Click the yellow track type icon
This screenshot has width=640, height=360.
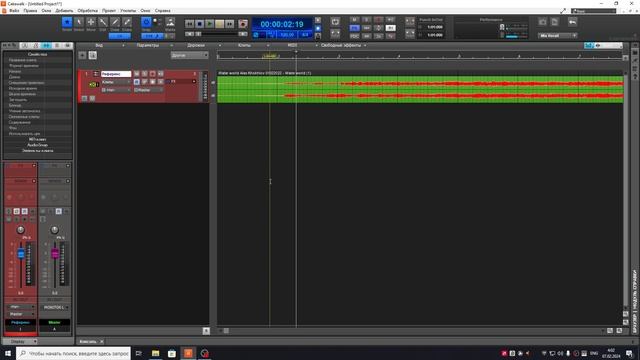(x=93, y=84)
